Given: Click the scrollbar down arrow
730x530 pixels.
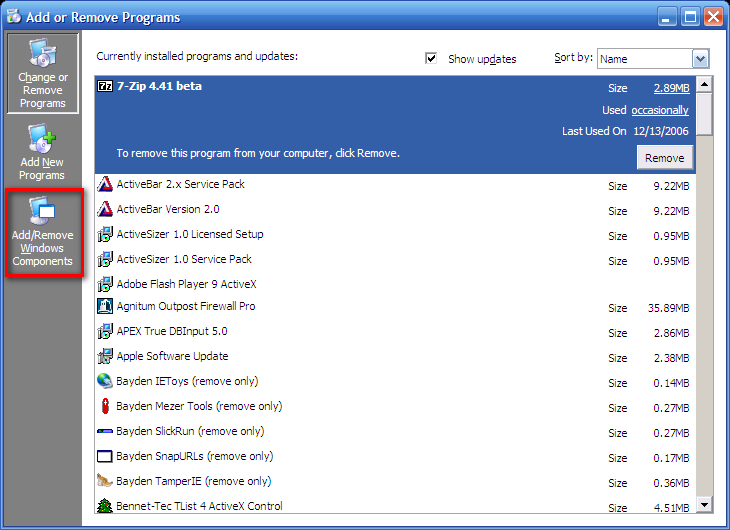Looking at the screenshot, I should pos(704,505).
